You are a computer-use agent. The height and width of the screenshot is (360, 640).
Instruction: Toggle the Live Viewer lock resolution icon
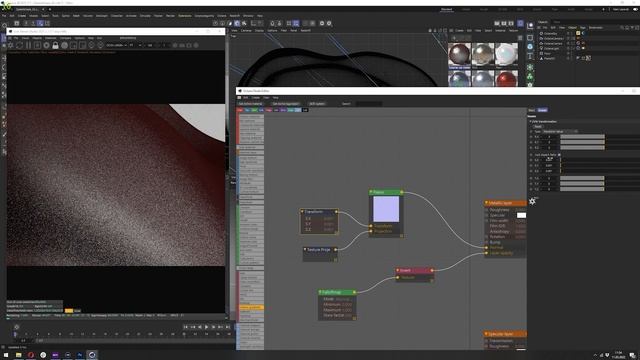tap(55, 45)
